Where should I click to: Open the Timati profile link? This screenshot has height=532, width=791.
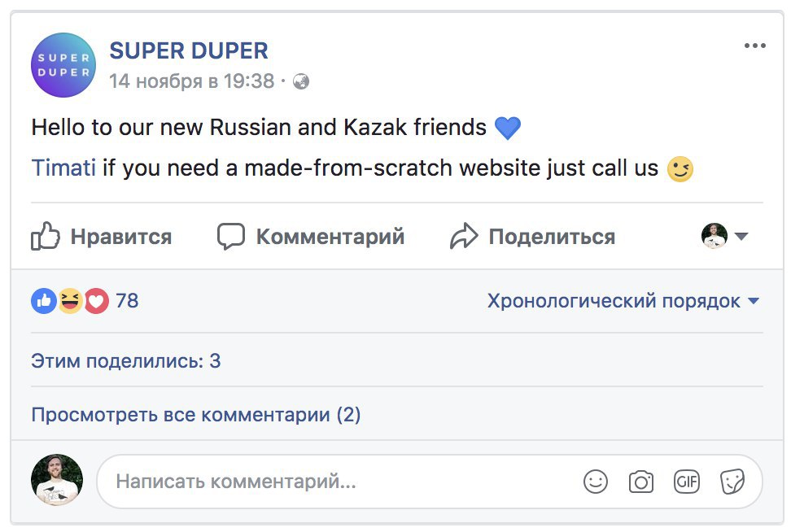61,168
